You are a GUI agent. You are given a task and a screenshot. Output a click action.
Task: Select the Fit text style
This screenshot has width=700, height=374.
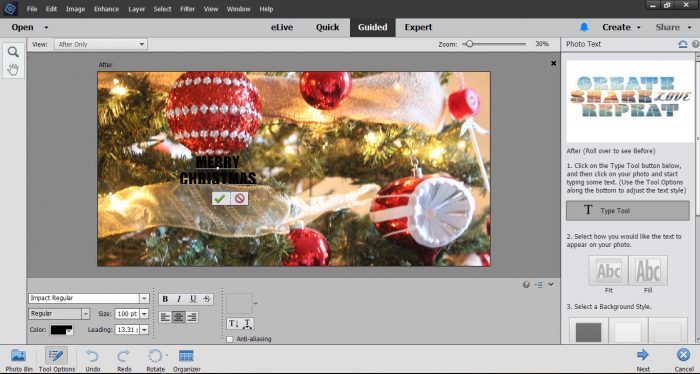[x=608, y=270]
